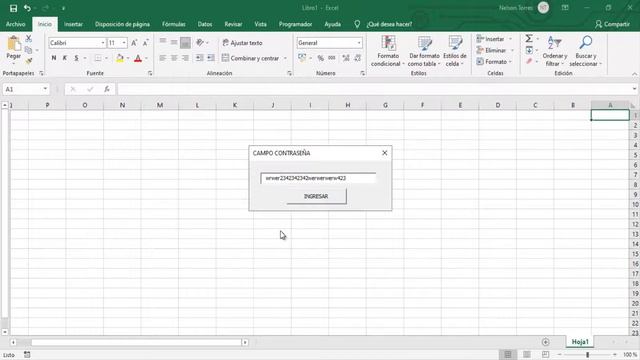Center text horizontally

tap(174, 58)
